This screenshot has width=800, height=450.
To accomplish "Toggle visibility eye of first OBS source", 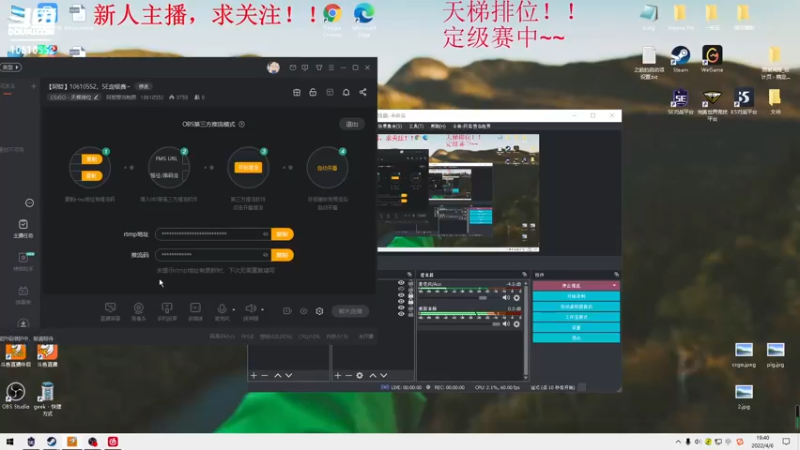I will (401, 283).
